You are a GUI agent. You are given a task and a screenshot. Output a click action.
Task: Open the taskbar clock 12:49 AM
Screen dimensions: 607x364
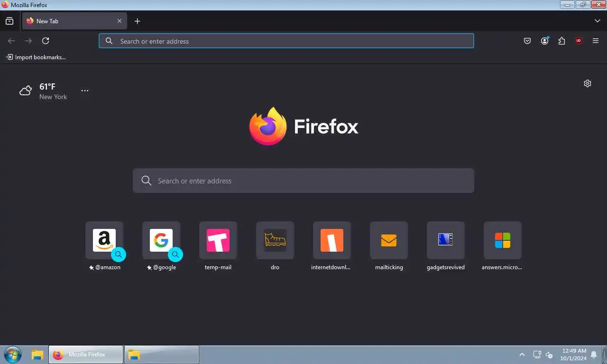(x=574, y=355)
